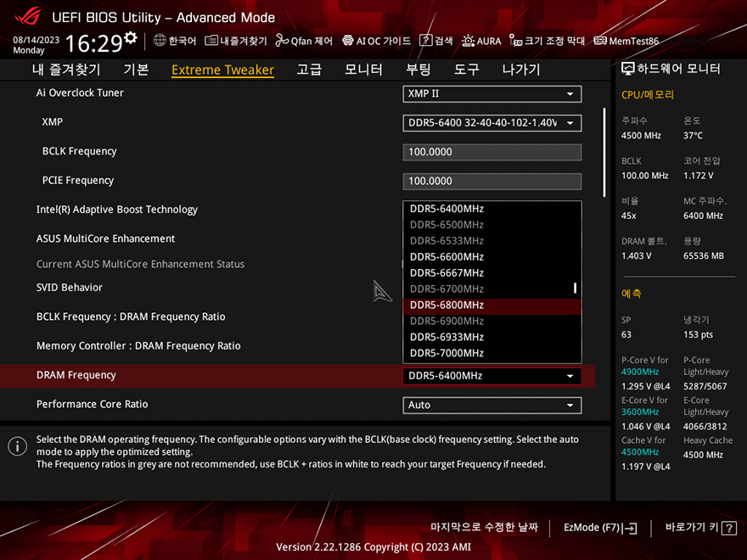Viewport: 747px width, 560px height.
Task: Click the Performance Core Ratio label
Action: 93,404
